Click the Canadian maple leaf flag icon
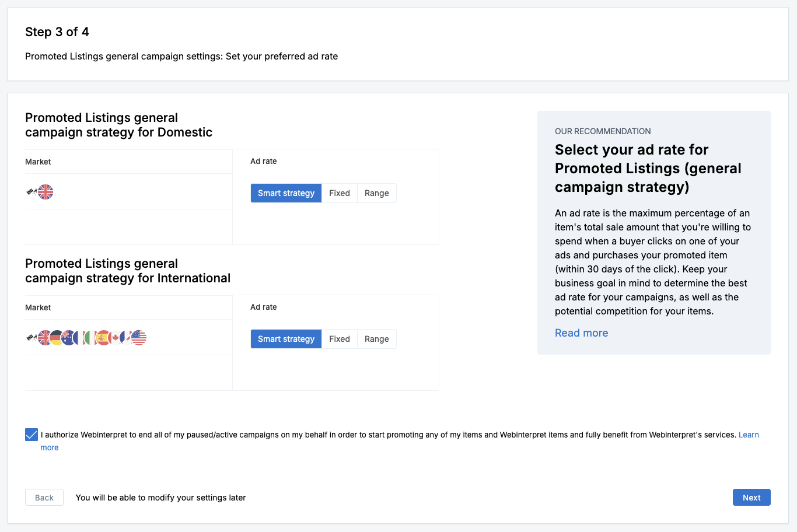The width and height of the screenshot is (797, 532). (x=115, y=338)
